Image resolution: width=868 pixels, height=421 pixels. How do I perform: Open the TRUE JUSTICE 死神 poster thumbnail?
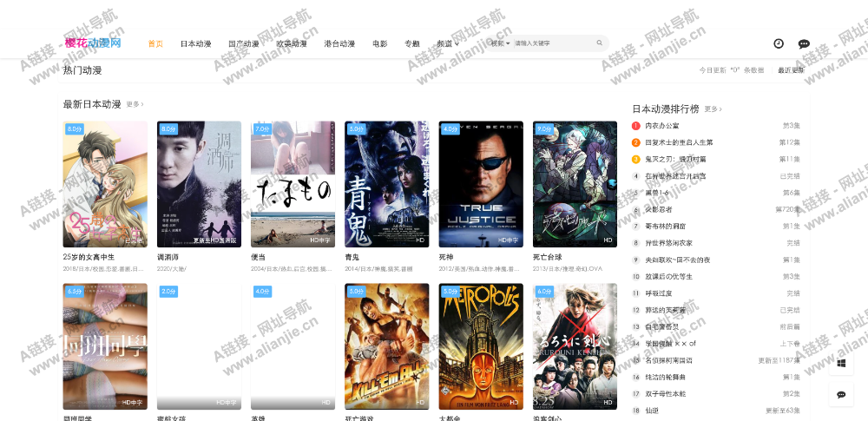[x=480, y=184]
